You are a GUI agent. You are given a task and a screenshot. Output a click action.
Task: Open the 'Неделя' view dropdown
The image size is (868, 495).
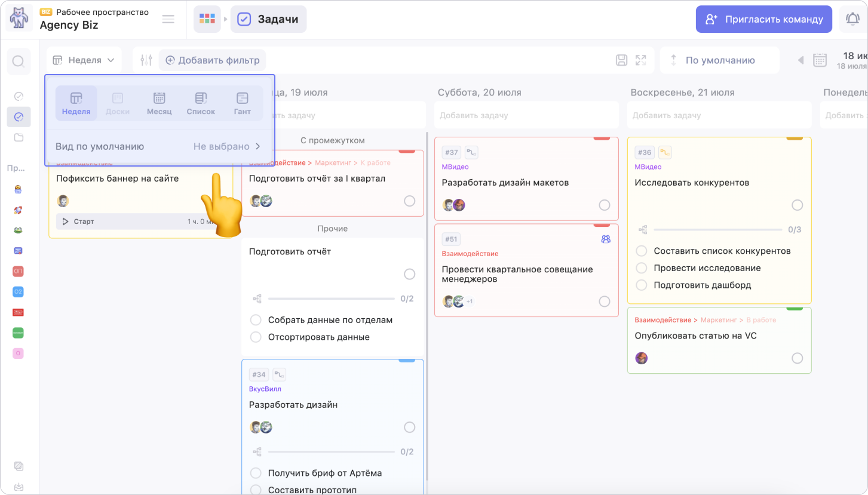tap(84, 60)
